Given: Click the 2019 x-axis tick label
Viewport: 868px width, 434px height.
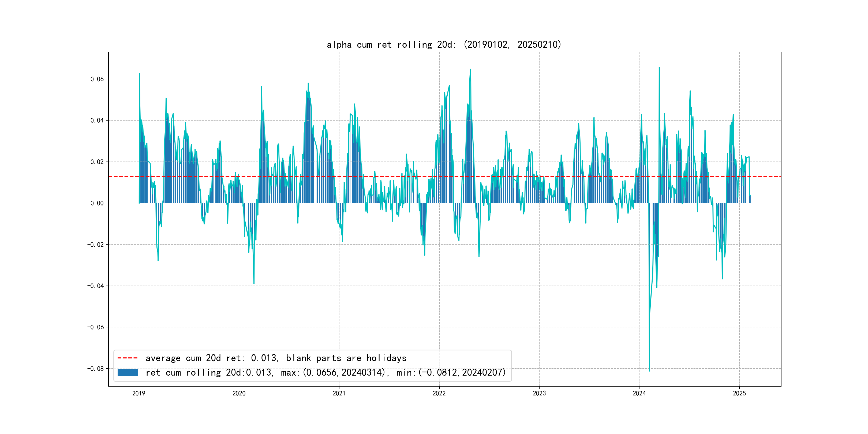Looking at the screenshot, I should [139, 393].
